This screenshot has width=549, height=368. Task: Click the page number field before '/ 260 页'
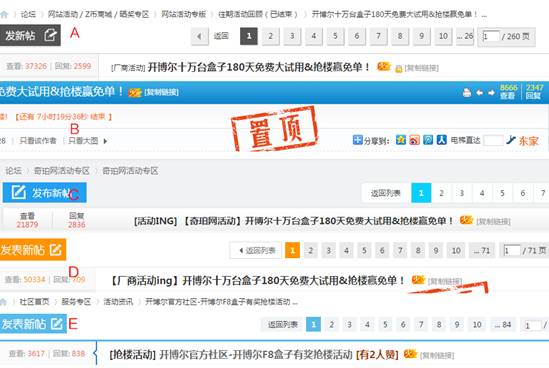(491, 36)
